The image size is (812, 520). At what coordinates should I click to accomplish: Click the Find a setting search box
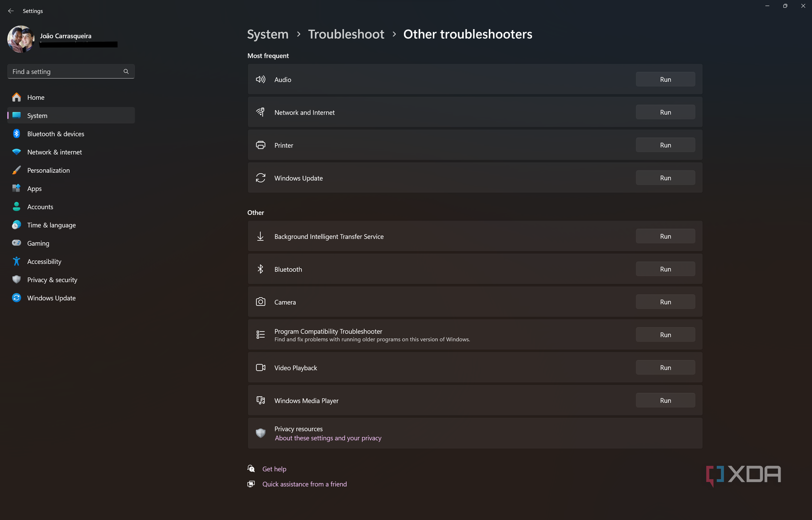(x=71, y=71)
